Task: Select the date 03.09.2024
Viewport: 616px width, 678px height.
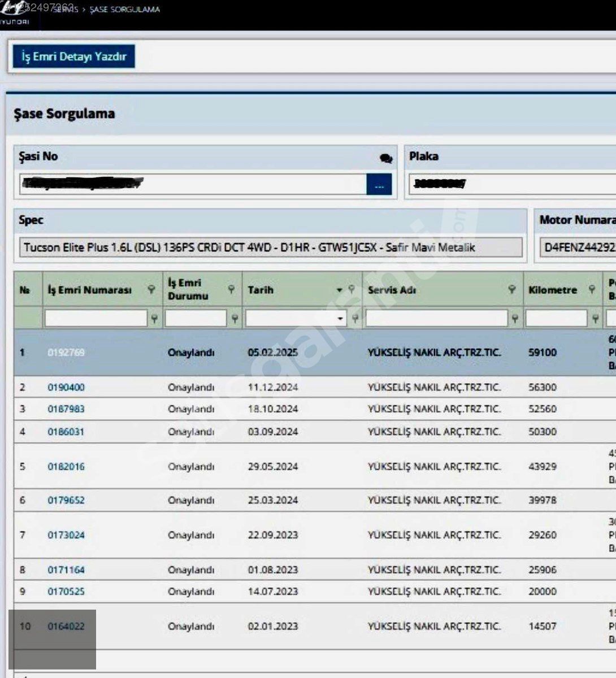Action: click(x=273, y=432)
